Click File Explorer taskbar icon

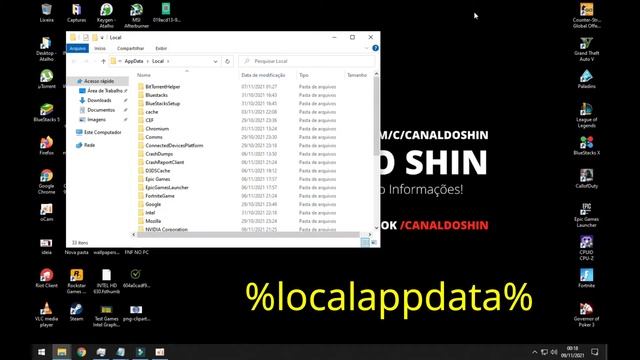point(62,352)
